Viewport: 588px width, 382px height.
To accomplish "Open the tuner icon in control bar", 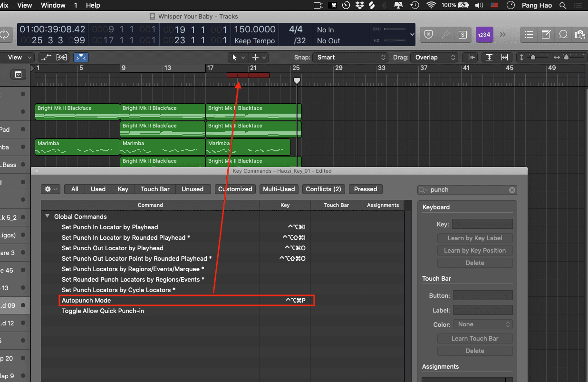I will point(445,34).
